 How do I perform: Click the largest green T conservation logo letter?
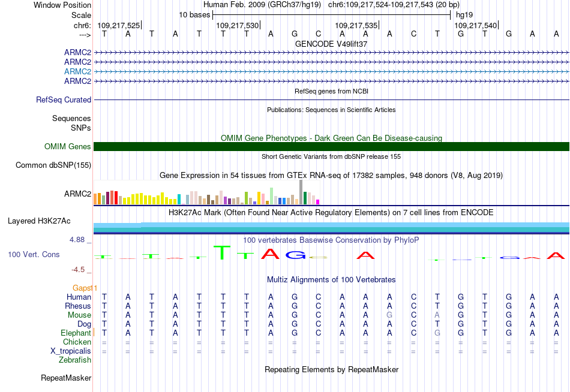pos(222,252)
